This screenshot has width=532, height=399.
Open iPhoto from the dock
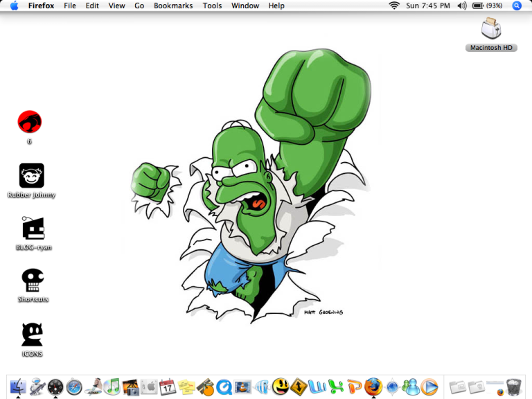coord(131,387)
